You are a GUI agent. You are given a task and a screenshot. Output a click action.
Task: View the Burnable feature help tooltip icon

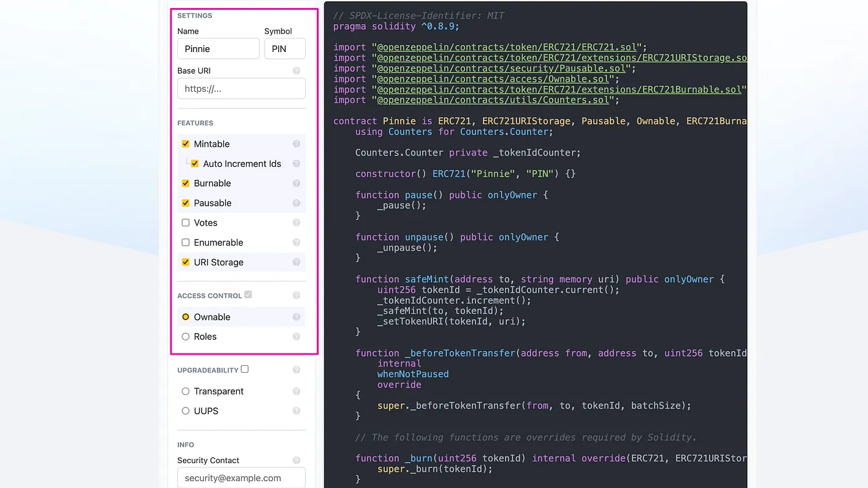point(296,184)
